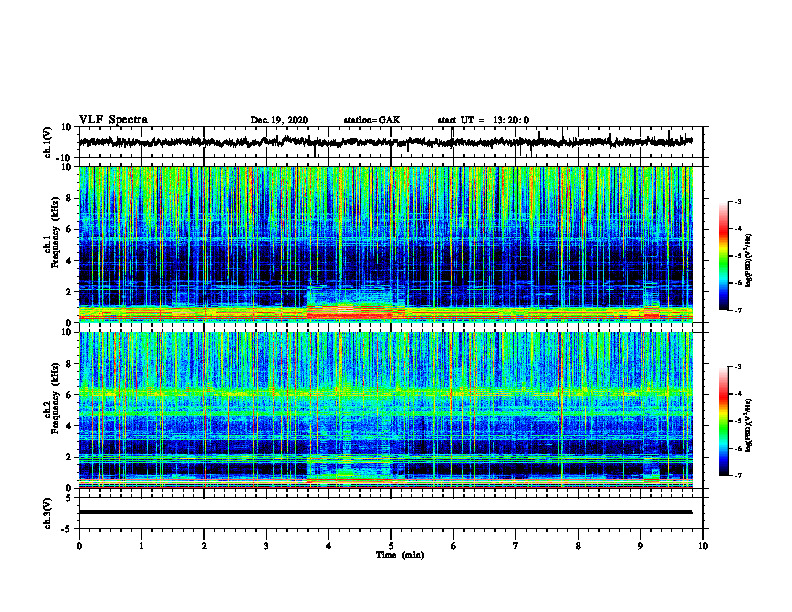Click the "8" tick on Time axis
792x612 pixels.
point(578,546)
